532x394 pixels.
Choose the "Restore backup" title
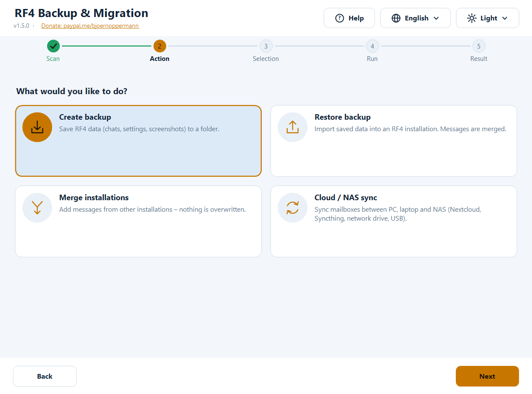click(x=343, y=117)
